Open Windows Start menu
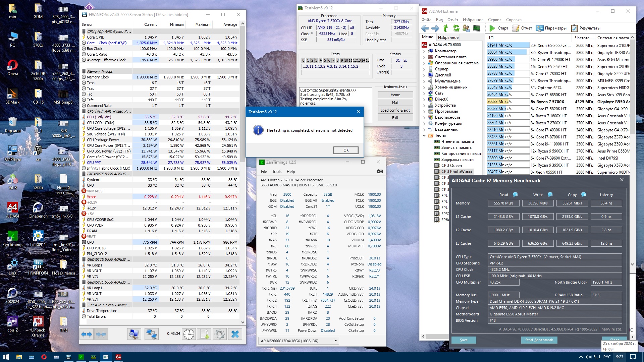644x362 pixels. tap(6, 357)
